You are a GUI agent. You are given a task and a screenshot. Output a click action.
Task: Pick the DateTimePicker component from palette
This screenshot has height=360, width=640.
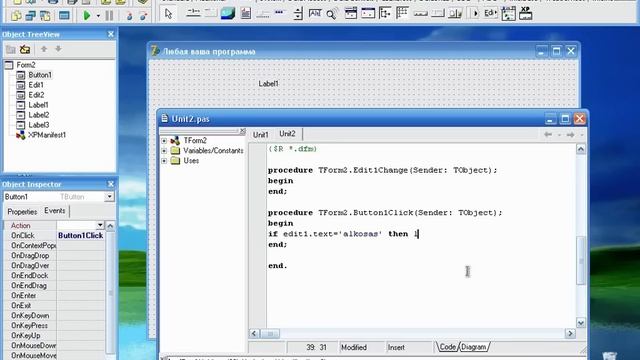[x=351, y=13]
